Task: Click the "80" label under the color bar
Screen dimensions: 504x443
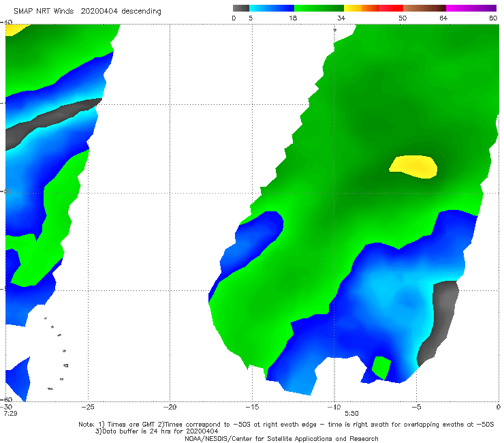Action: pyautogui.click(x=493, y=18)
